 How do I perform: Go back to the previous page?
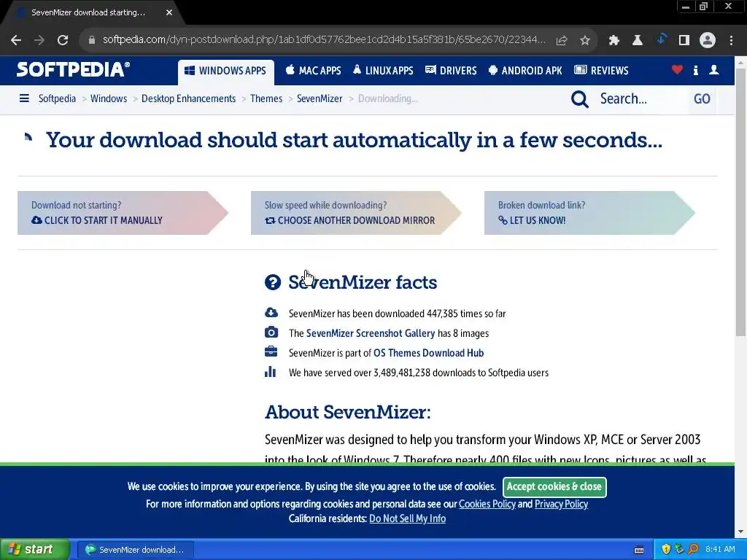[x=16, y=40]
